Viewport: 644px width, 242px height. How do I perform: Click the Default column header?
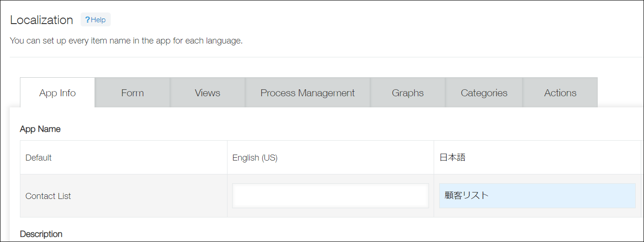(x=38, y=158)
